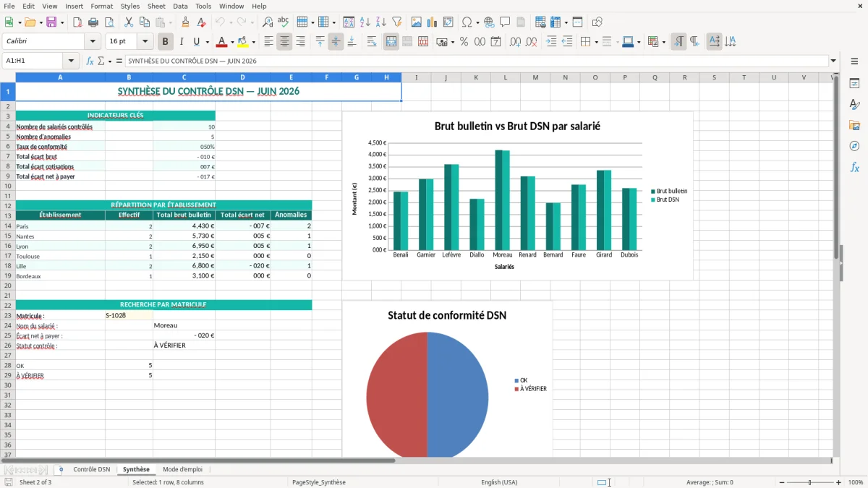The width and height of the screenshot is (868, 488).
Task: Click the Add Decimal Place icon
Action: coord(515,42)
